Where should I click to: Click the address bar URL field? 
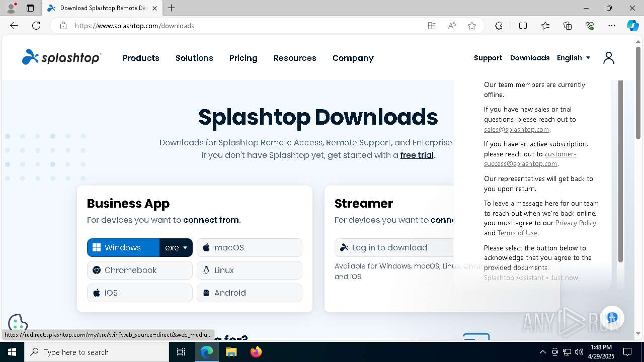247,26
